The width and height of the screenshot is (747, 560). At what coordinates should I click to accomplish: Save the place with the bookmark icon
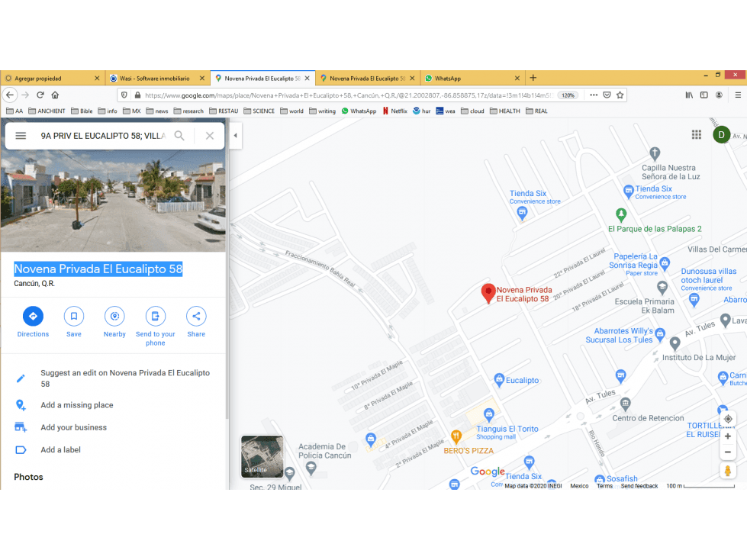(x=74, y=316)
